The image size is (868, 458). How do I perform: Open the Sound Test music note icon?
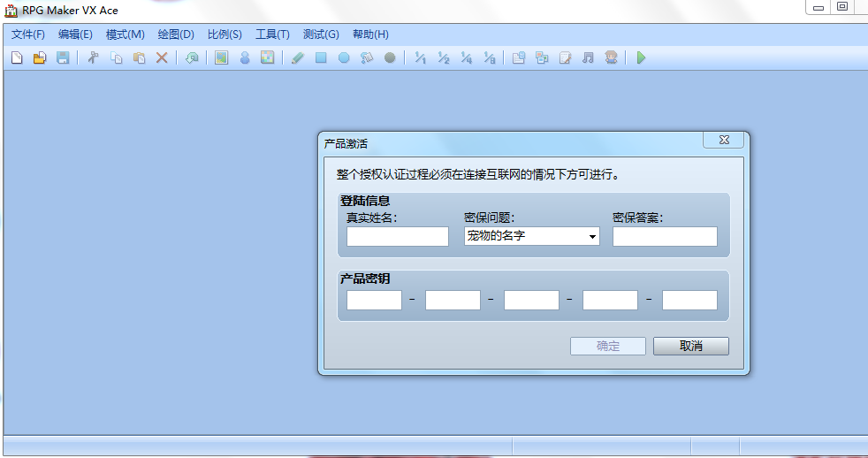pos(588,57)
